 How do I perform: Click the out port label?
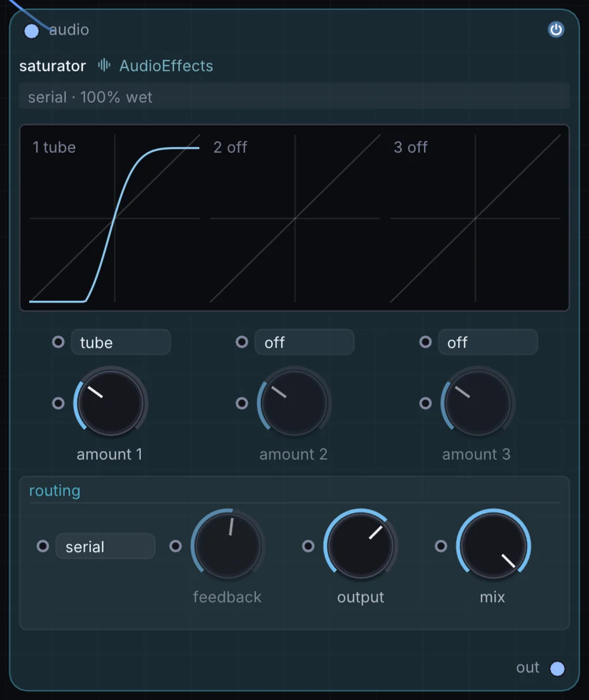528,668
